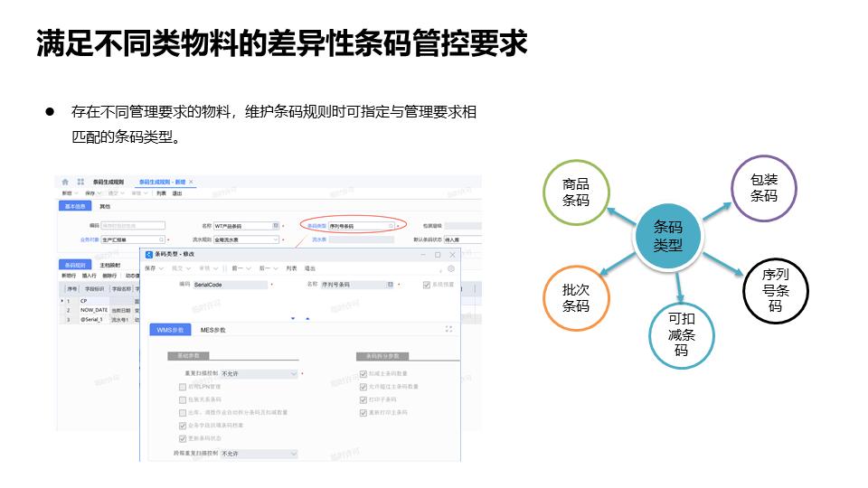Uncheck the 更新条码状态 checkbox
This screenshot has width=868, height=488.
183,438
